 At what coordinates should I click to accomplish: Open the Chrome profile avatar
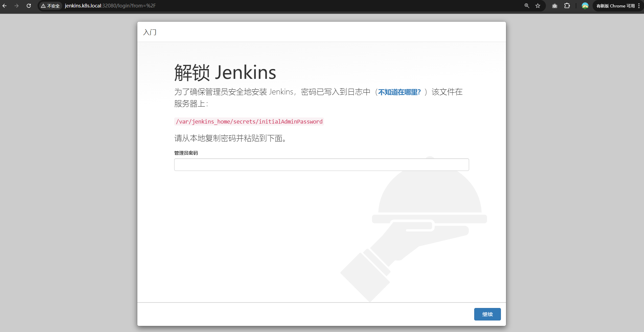point(585,6)
